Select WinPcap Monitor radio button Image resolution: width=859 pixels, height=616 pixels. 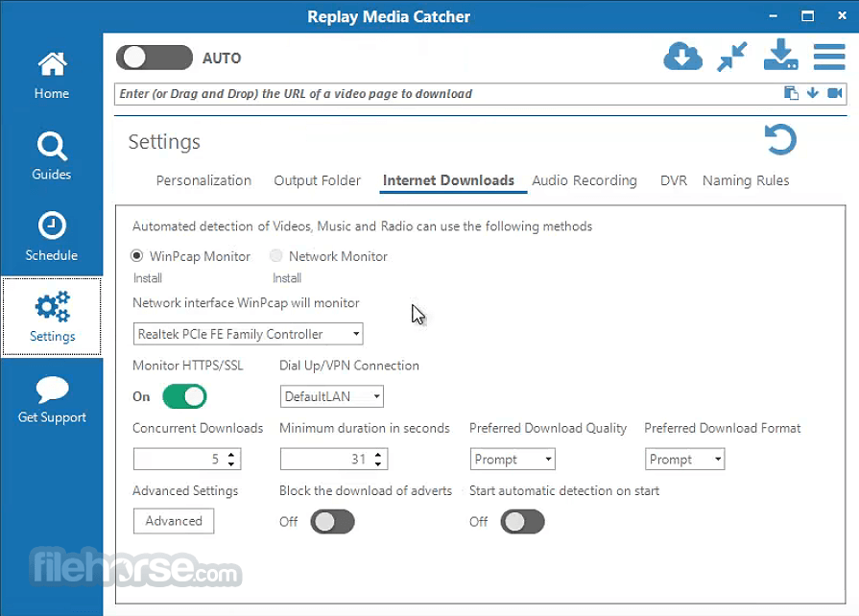pos(137,256)
